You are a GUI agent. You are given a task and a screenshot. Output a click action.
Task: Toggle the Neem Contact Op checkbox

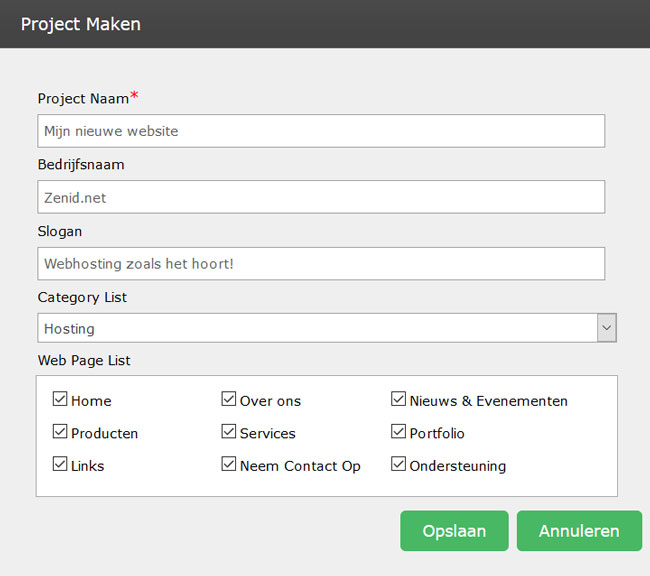click(x=228, y=464)
